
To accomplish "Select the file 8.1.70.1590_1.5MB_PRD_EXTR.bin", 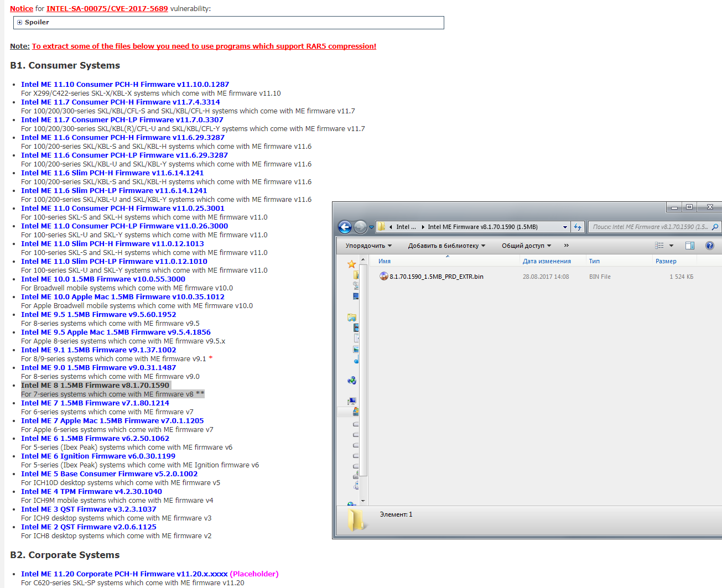I will [437, 277].
